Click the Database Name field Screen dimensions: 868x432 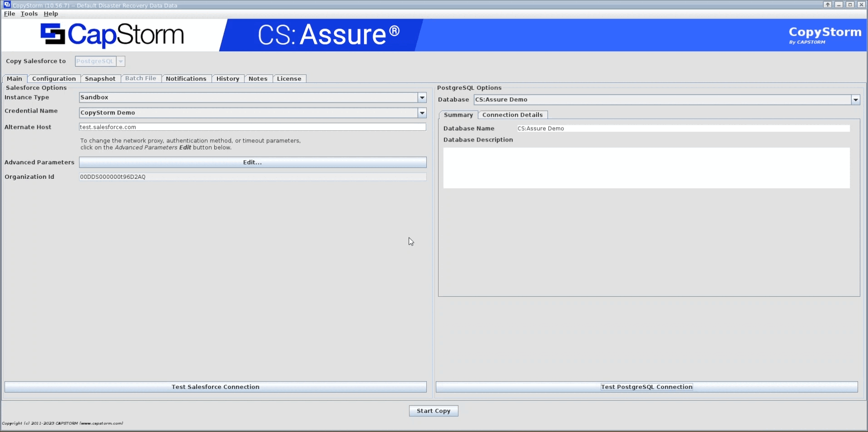pos(683,128)
